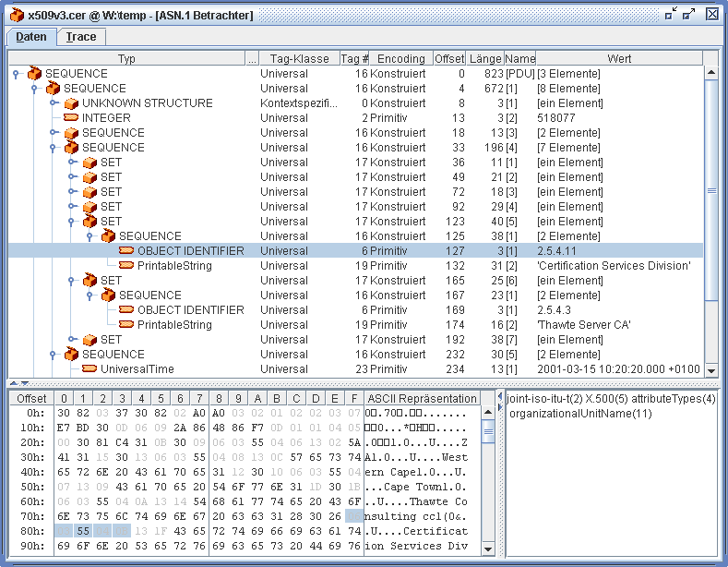Screen dimensions: 728x567
Task: Click the Encoding column header
Action: pyautogui.click(x=401, y=58)
